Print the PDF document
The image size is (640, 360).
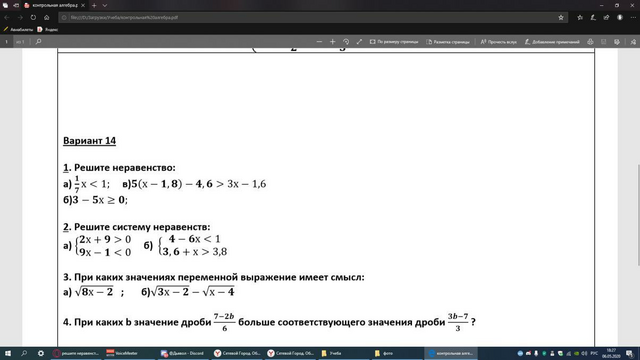point(590,42)
